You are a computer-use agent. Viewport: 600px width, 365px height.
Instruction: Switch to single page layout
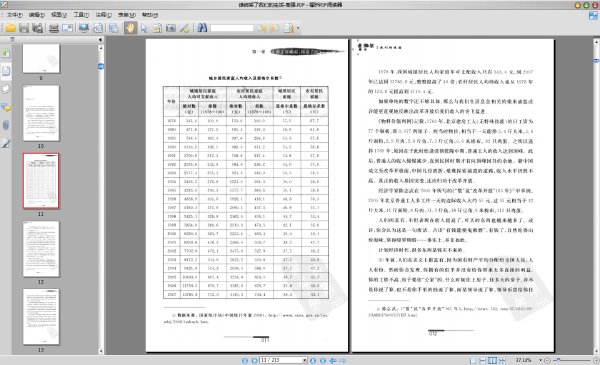tap(473, 360)
